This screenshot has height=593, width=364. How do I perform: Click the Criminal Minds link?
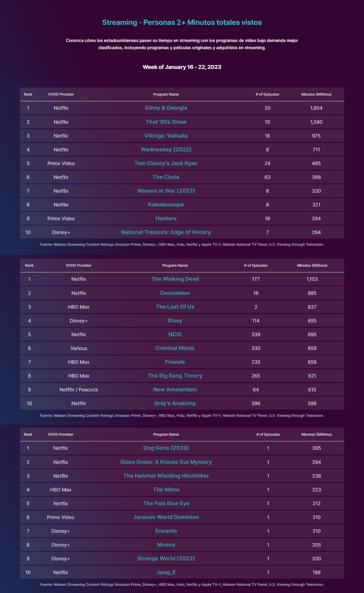[175, 348]
